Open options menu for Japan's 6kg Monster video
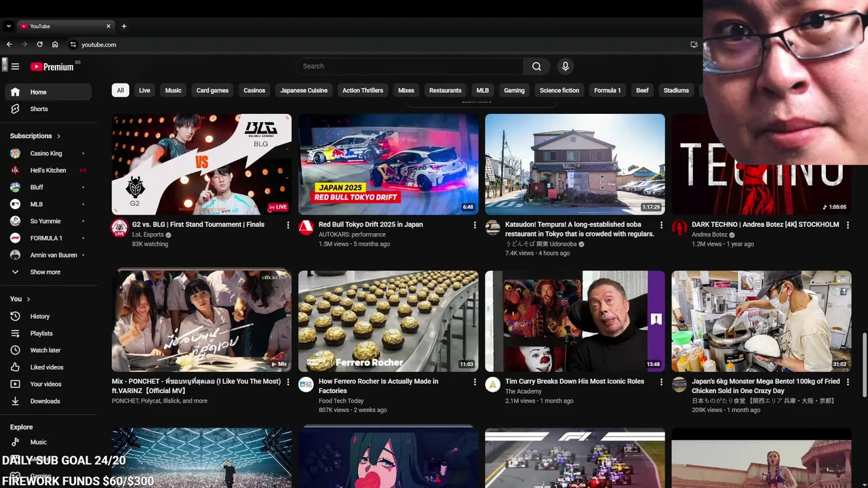Viewport: 868px width, 488px height. pyautogui.click(x=848, y=382)
